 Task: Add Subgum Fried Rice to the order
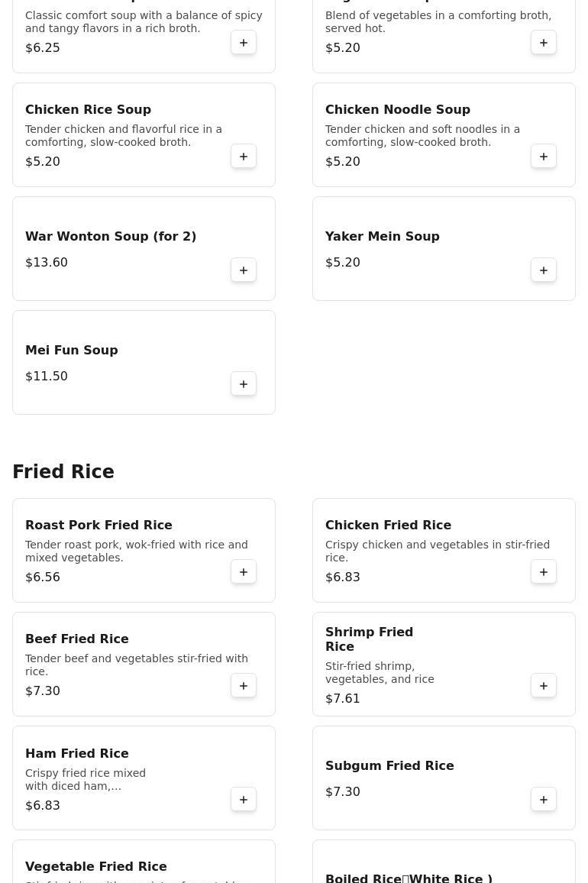coord(544,800)
